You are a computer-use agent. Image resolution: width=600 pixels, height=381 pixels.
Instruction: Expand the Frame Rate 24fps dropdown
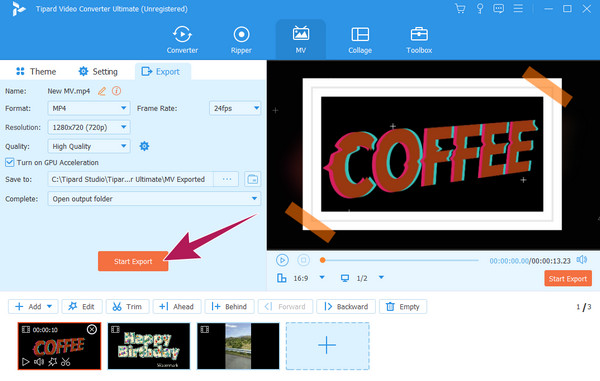pos(235,108)
